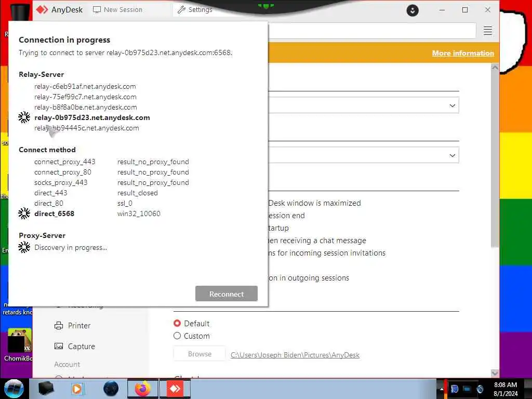The height and width of the screenshot is (399, 532).
Task: Click the AnyDesk taskbar button
Action: [x=175, y=389]
